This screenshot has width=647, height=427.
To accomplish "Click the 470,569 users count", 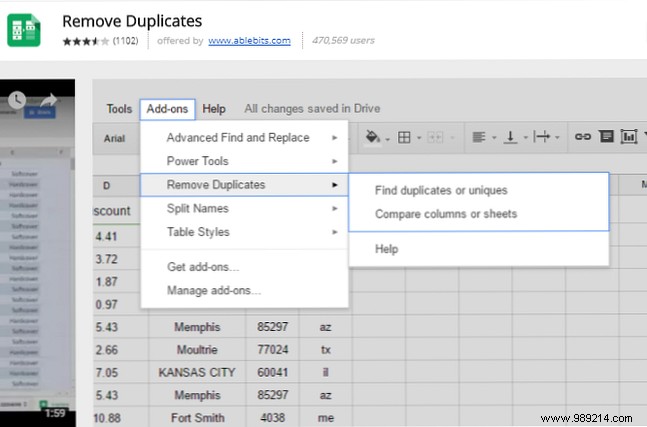I will [x=343, y=40].
